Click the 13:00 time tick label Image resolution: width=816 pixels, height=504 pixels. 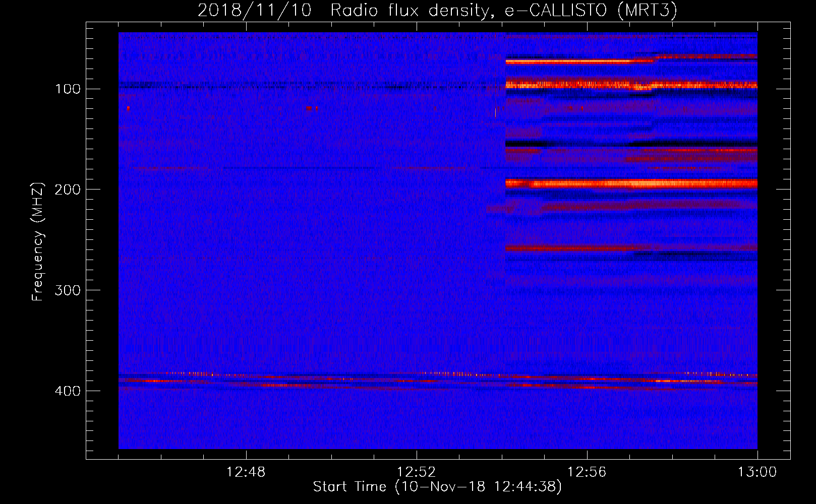coord(757,472)
